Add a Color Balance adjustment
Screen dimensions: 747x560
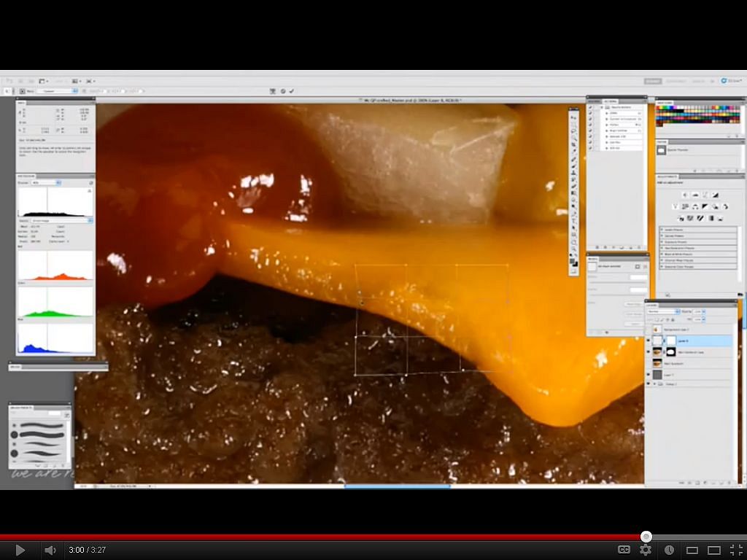695,206
